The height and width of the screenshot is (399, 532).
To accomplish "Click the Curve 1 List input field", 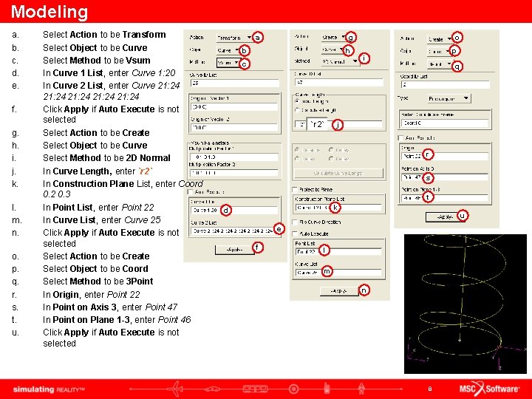I will 235,211.
